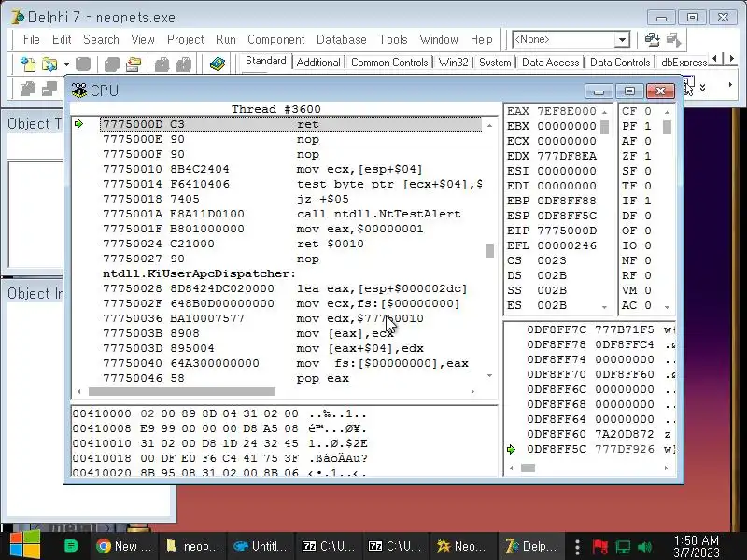The height and width of the screenshot is (560, 747).
Task: Click the CF flag row
Action: coord(637,111)
